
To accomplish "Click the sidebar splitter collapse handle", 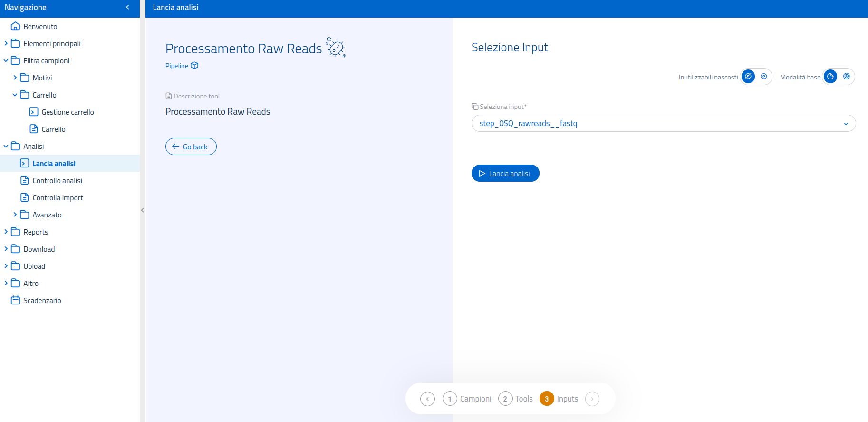I will (142, 210).
